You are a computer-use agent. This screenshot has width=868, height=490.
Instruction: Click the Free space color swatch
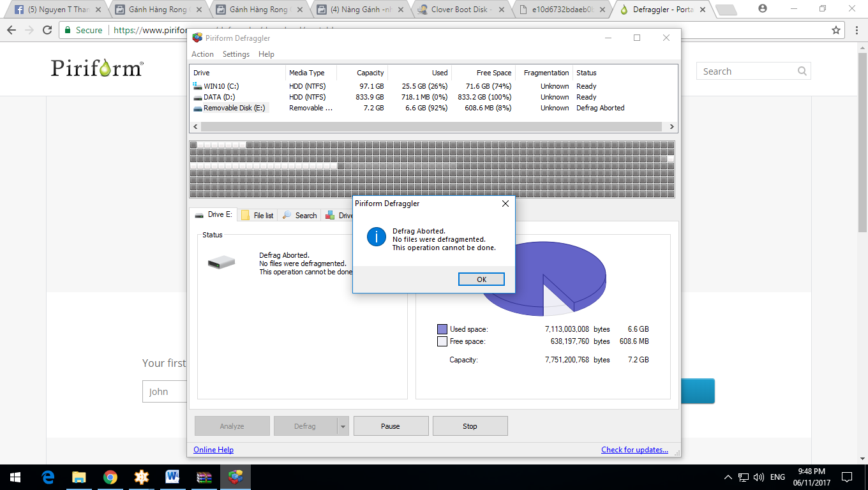tap(442, 341)
